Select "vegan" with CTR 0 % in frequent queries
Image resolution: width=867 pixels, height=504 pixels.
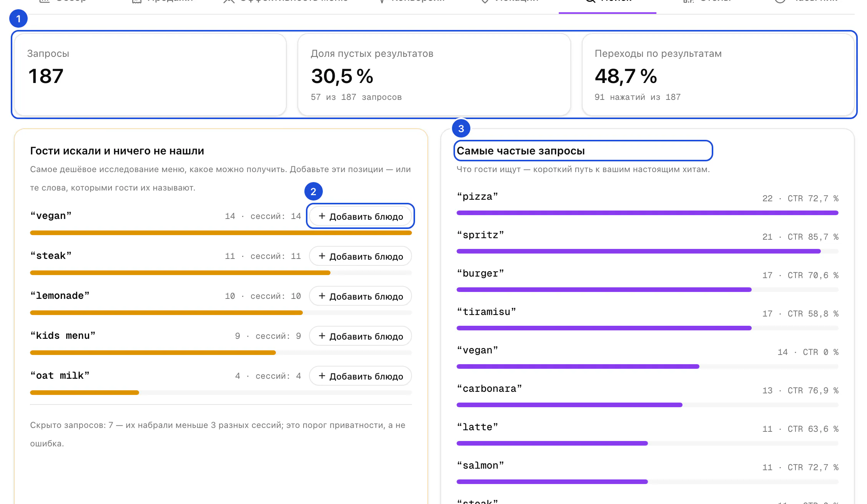click(x=477, y=350)
